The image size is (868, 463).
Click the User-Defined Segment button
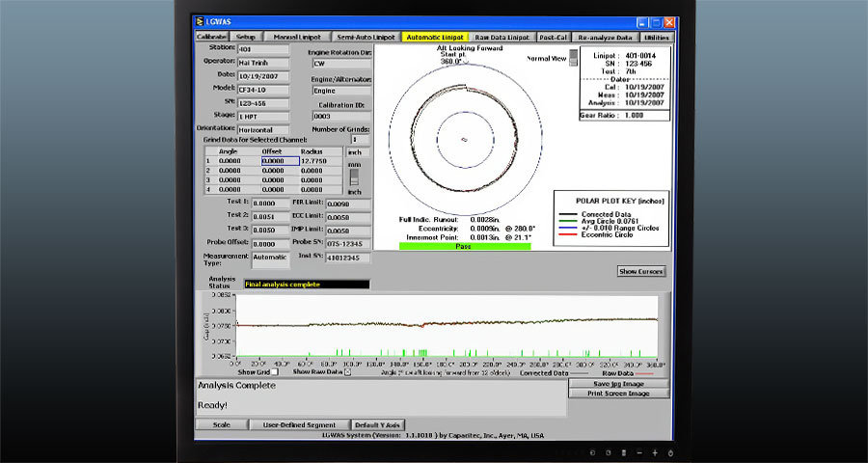(x=299, y=424)
